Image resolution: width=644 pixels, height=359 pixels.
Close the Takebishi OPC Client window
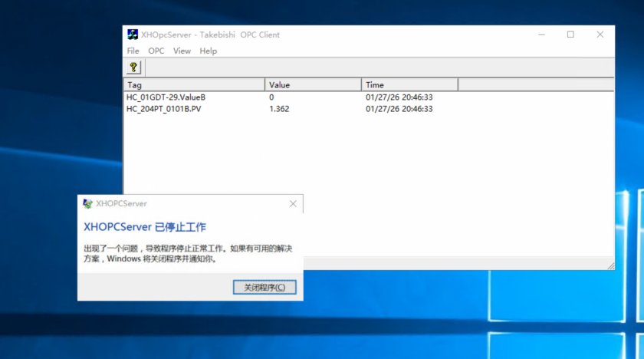pyautogui.click(x=600, y=35)
